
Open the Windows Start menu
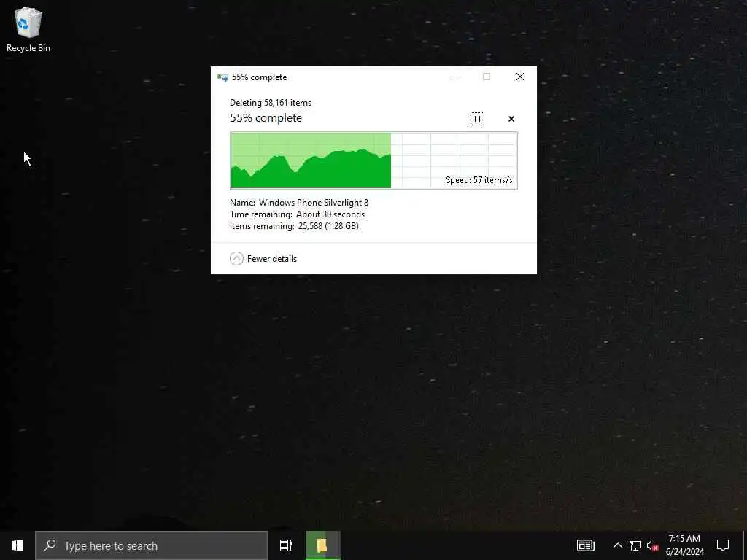point(18,545)
